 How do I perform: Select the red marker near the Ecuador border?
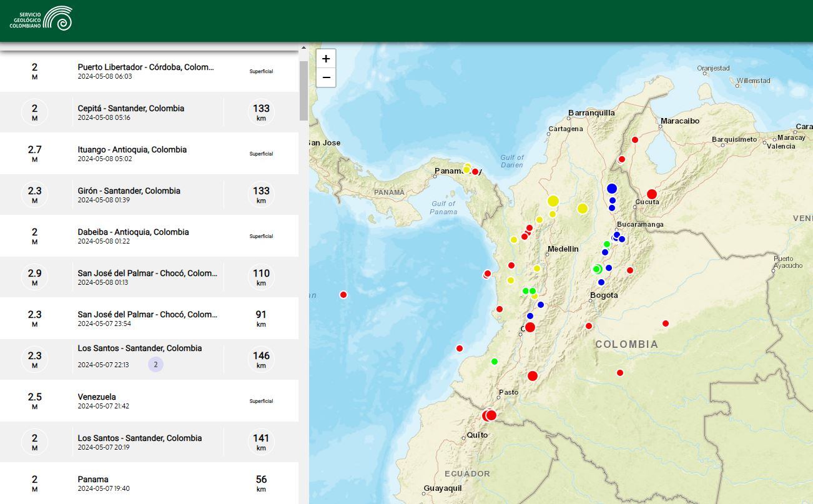pos(490,415)
